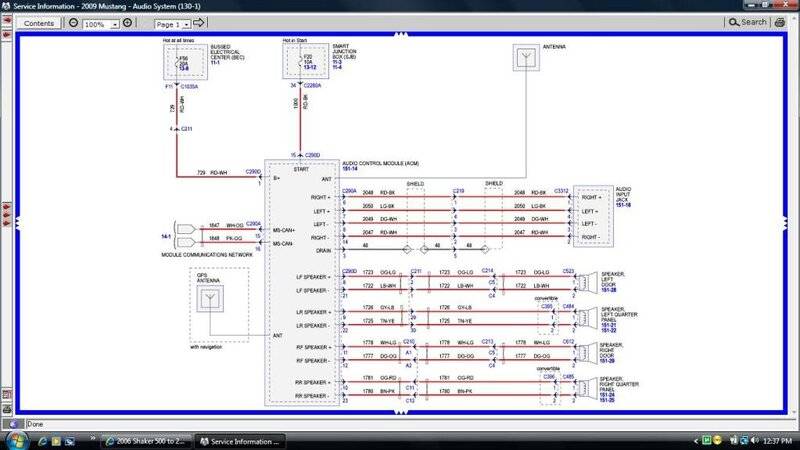Click the zoom out minus icon
This screenshot has width=800, height=450.
[x=74, y=22]
